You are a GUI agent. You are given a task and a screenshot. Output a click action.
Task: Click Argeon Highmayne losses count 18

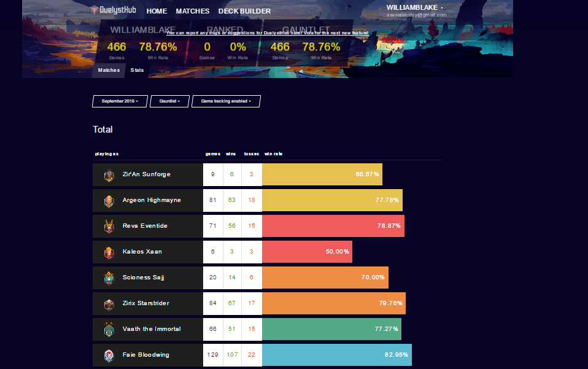252,200
